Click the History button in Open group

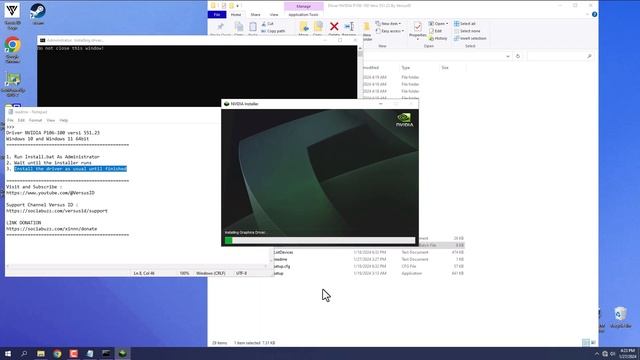[438, 38]
